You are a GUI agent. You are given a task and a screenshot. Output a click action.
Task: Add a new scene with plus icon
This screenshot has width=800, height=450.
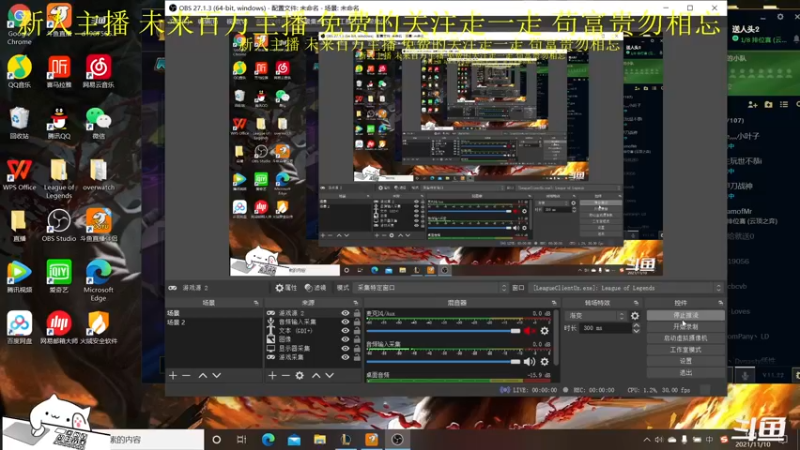pos(173,376)
